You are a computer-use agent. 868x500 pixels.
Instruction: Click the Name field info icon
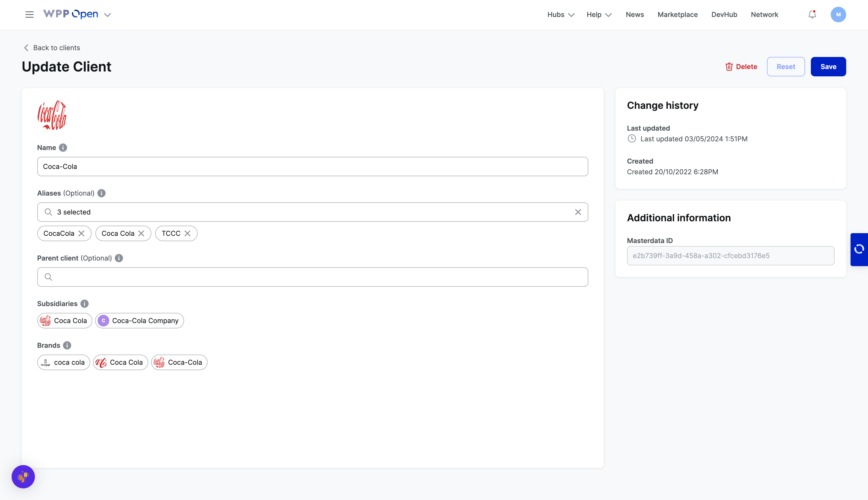[63, 148]
